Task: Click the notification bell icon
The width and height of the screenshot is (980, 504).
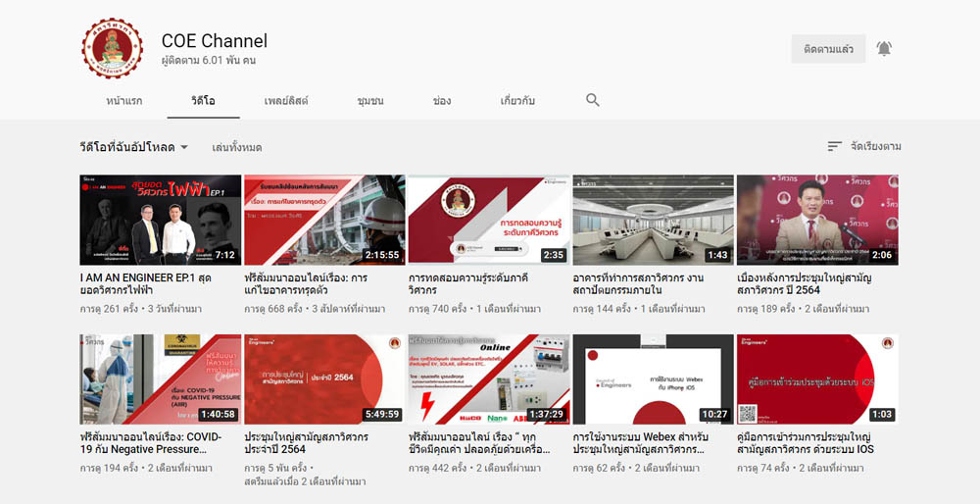Action: coord(884,49)
